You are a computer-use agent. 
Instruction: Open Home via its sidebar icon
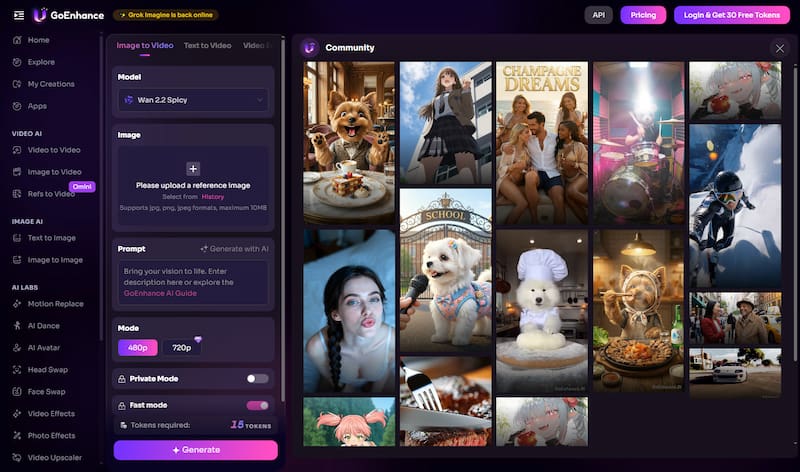pyautogui.click(x=17, y=40)
